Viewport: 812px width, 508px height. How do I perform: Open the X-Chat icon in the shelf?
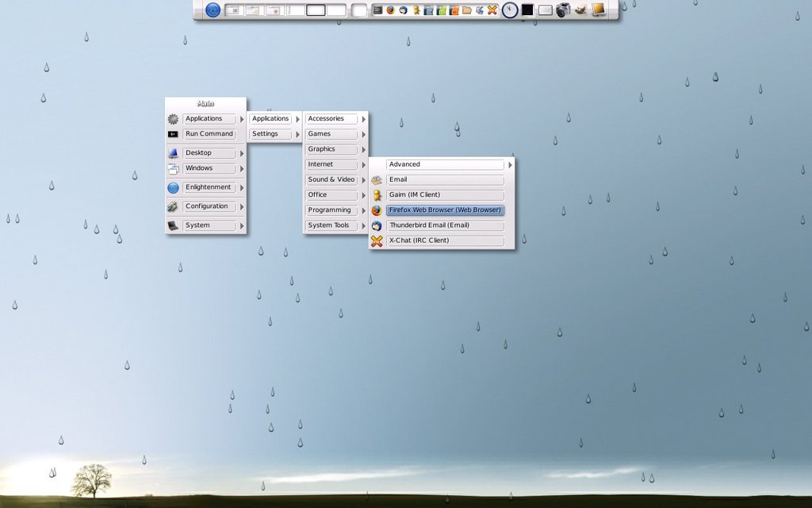pos(492,10)
